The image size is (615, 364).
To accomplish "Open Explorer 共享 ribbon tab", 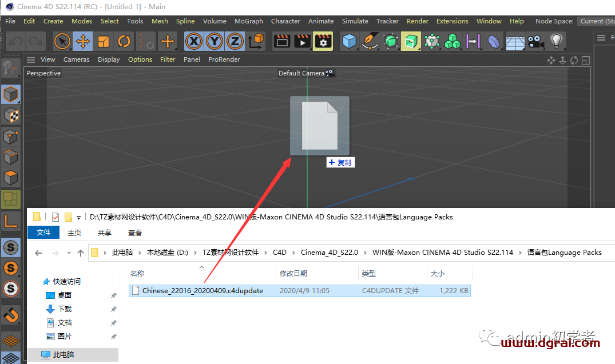I will tap(104, 233).
